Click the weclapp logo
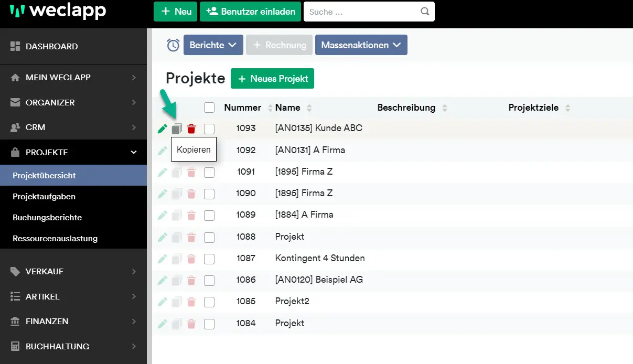Viewport: 633px width, 364px height. 58,11
